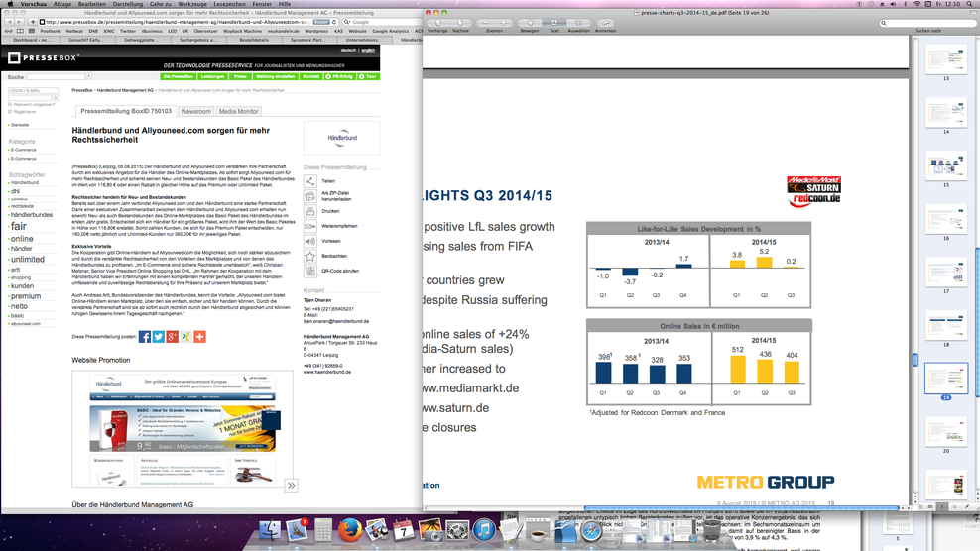Click the Startseite sidebar link
The image size is (980, 551).
coord(20,125)
